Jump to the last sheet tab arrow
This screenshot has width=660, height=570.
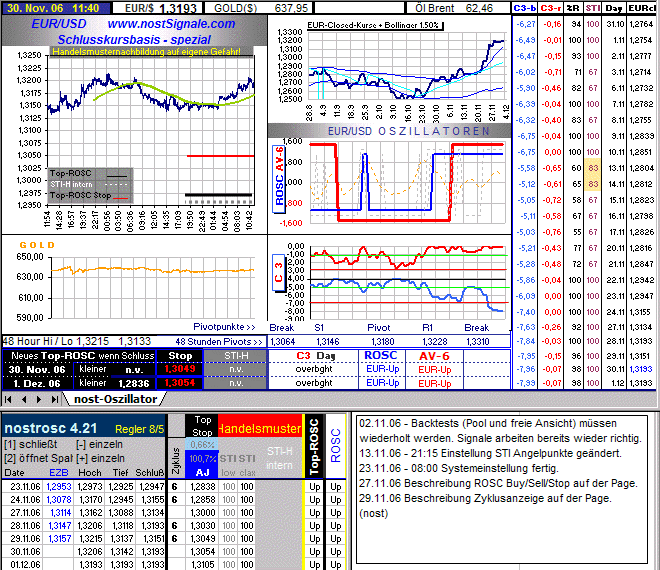[x=55, y=399]
